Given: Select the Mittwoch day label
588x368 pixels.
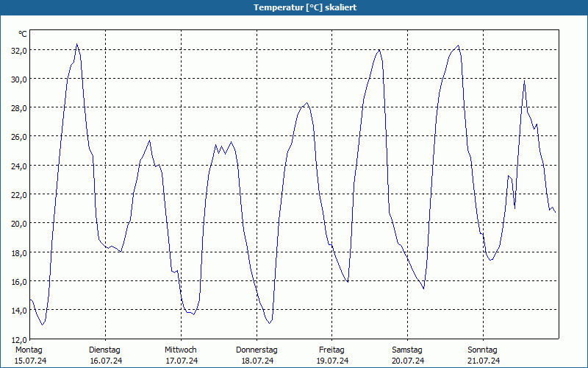Looking at the screenshot, I should click(x=180, y=350).
